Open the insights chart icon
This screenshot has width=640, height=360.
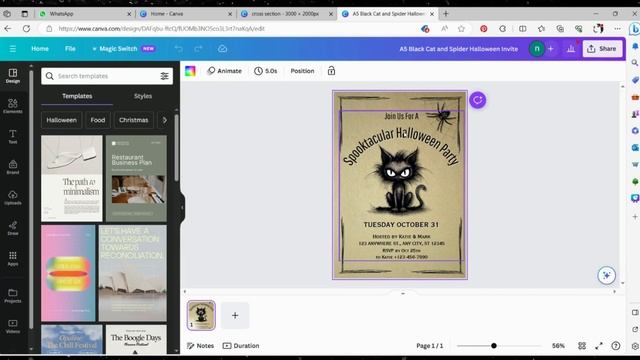(x=571, y=49)
